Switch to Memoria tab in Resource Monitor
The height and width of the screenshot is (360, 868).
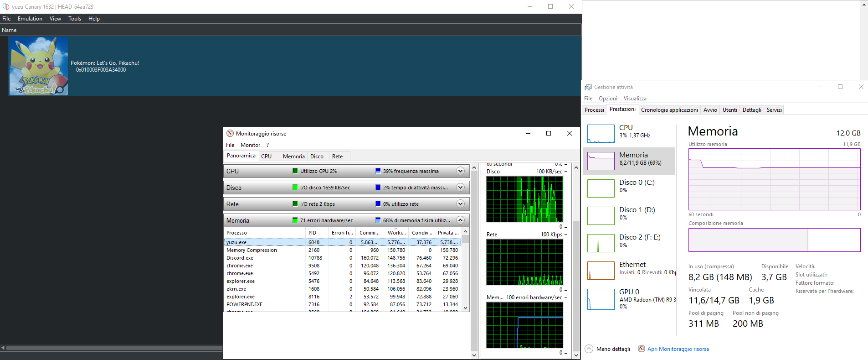pos(293,157)
